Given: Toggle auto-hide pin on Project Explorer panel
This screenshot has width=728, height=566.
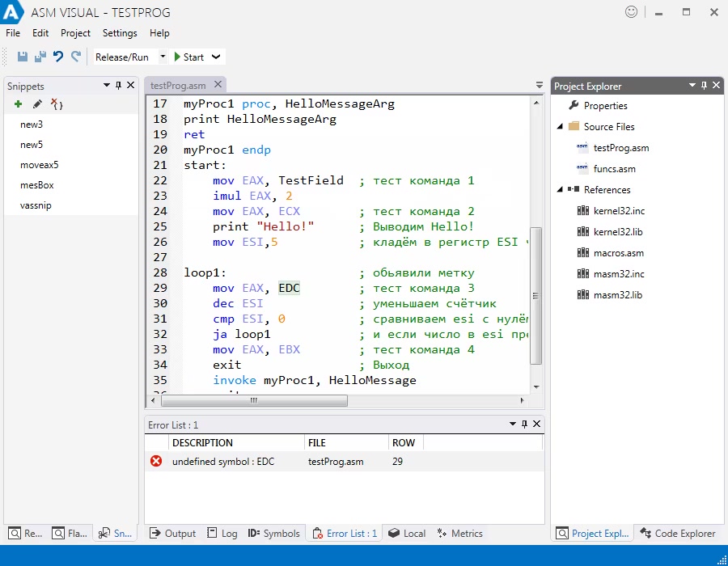Looking at the screenshot, I should [x=705, y=86].
